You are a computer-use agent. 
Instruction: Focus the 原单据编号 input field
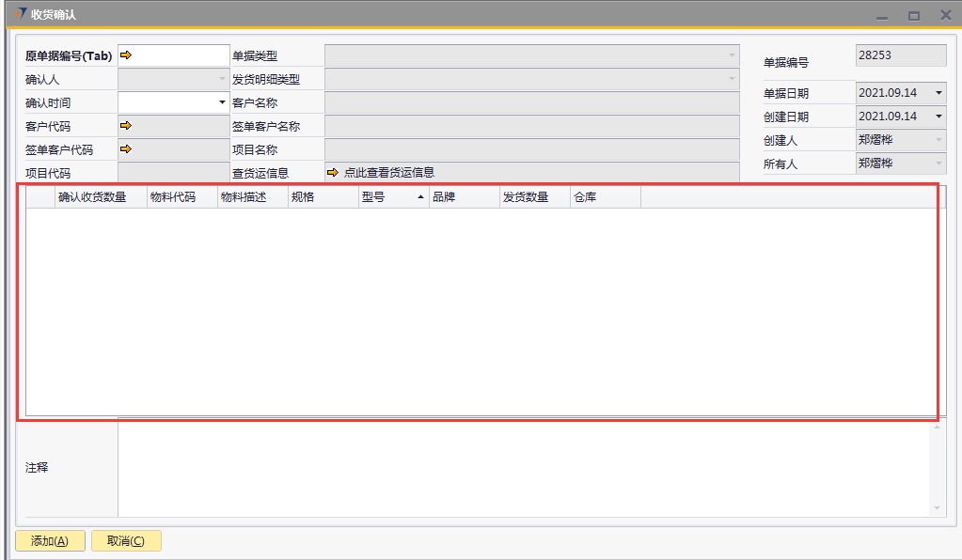pos(181,55)
